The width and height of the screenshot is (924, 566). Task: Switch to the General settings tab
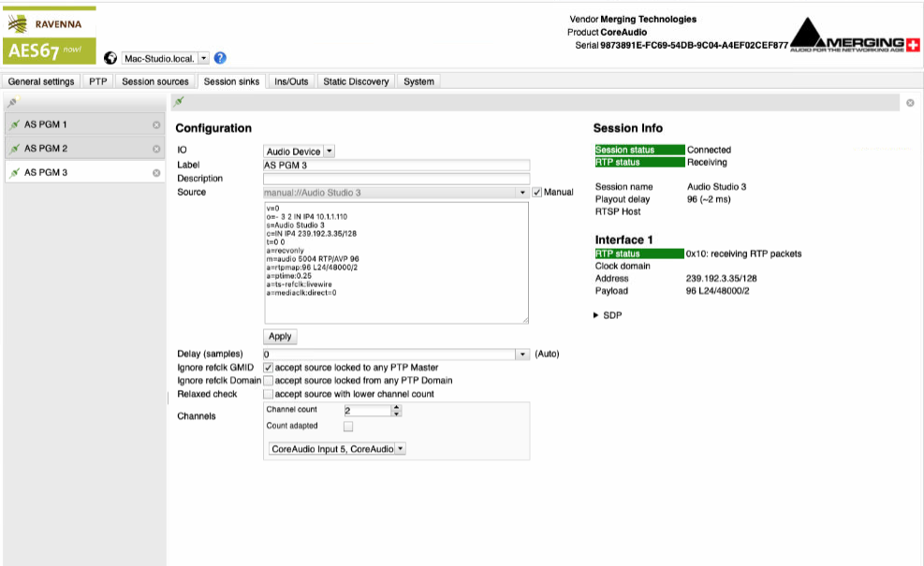[41, 82]
